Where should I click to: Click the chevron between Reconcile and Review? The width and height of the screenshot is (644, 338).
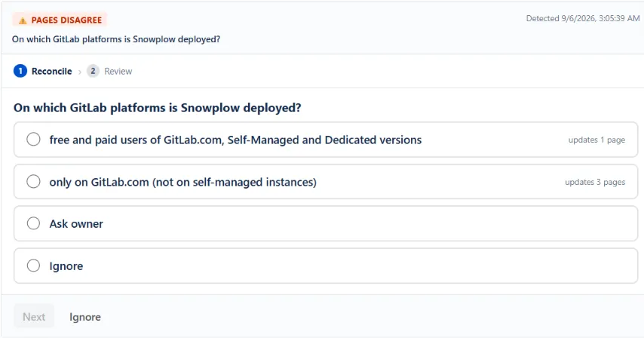[x=80, y=72]
